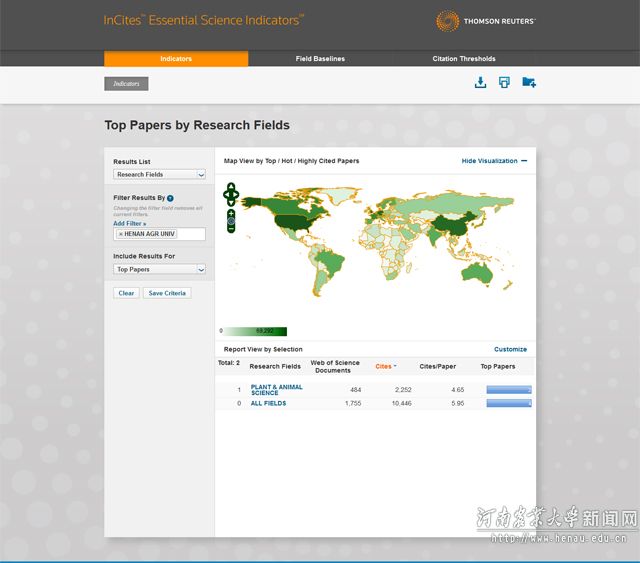Image resolution: width=640 pixels, height=563 pixels.
Task: Click Brazil on the world map
Action: pyautogui.click(x=331, y=264)
